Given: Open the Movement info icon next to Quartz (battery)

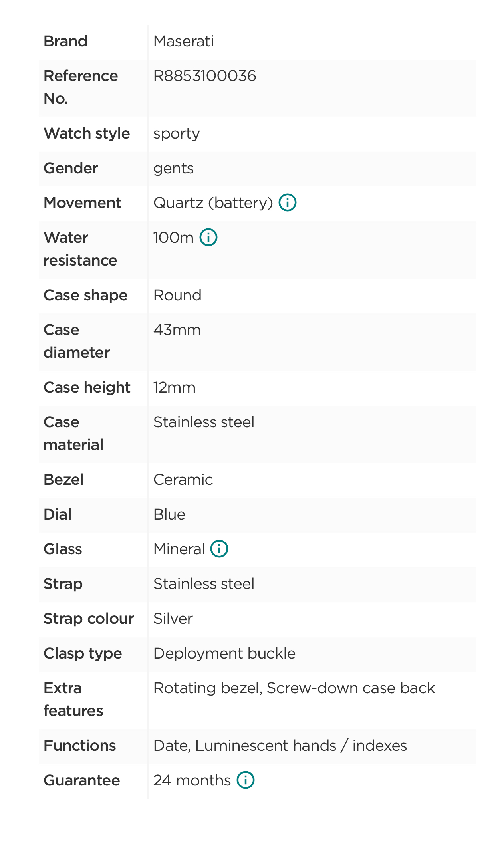Looking at the screenshot, I should coord(287,202).
